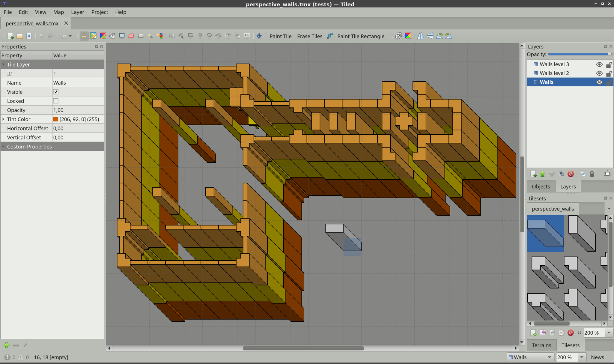Viewport: 614px width, 364px height.
Task: Add a custom property with plus icon
Action: pos(6,345)
